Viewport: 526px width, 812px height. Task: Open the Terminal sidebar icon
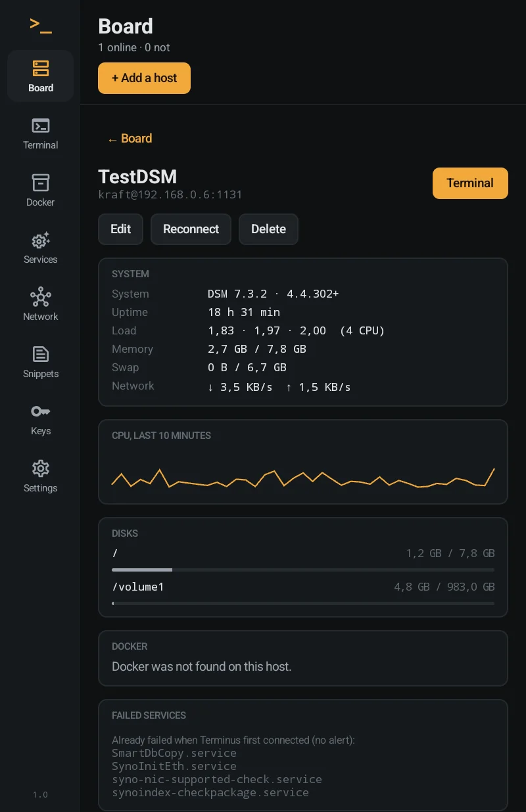click(x=41, y=125)
